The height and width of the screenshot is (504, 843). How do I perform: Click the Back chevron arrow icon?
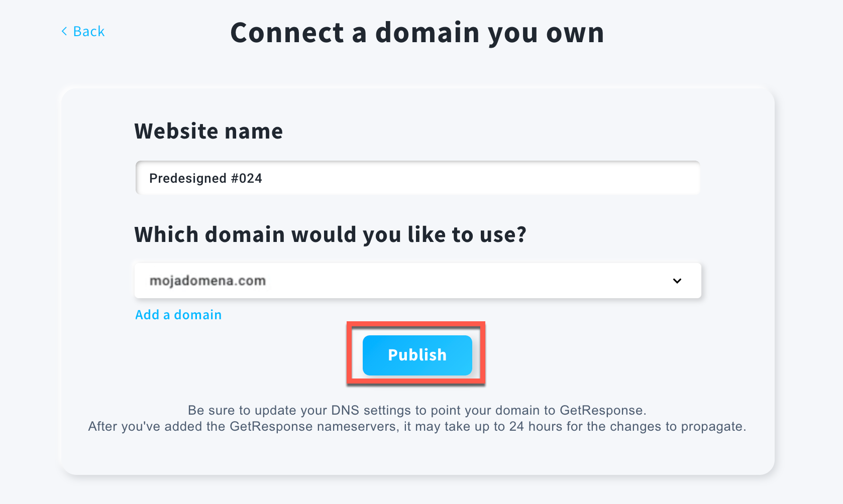coord(64,31)
